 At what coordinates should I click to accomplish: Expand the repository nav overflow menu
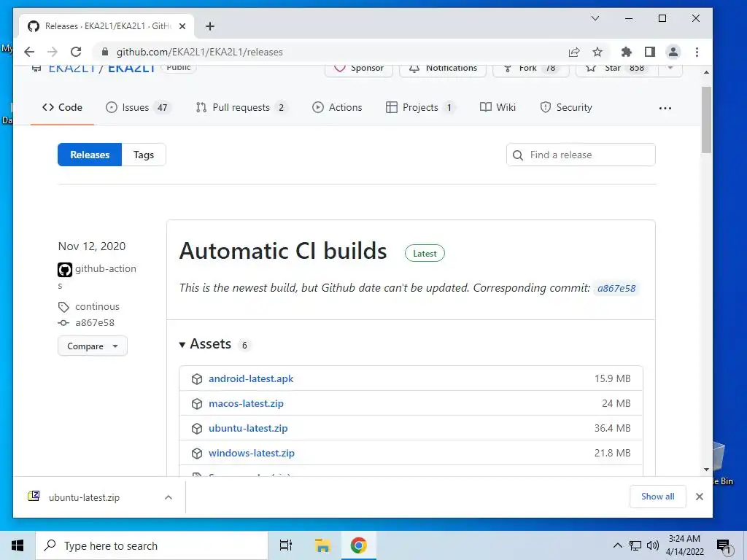(x=665, y=108)
